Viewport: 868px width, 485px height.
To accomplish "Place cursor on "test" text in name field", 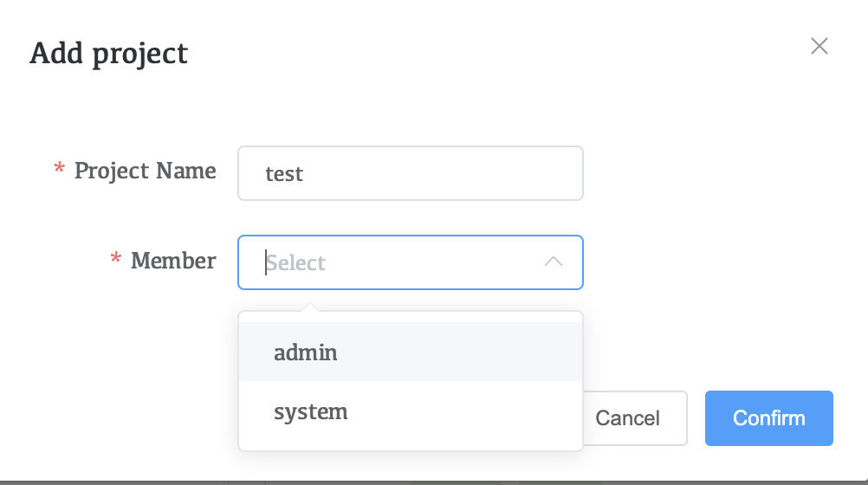I will coord(284,174).
